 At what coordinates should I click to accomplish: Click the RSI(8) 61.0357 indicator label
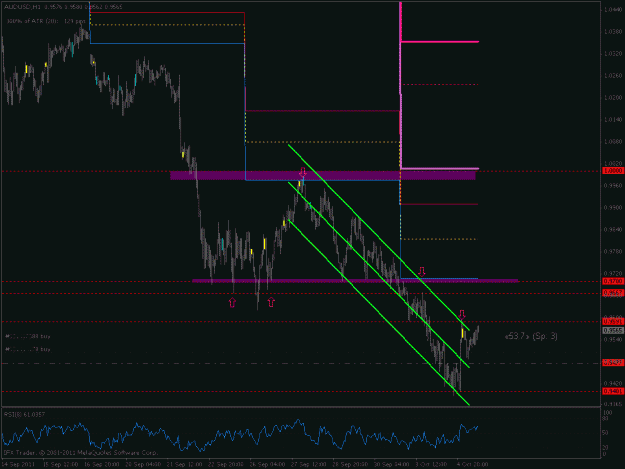(24, 415)
